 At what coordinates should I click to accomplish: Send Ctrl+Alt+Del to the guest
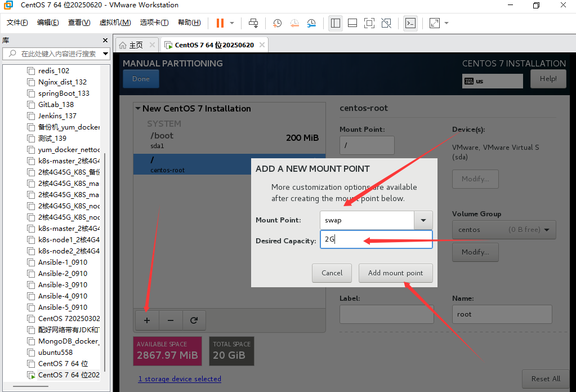(253, 23)
